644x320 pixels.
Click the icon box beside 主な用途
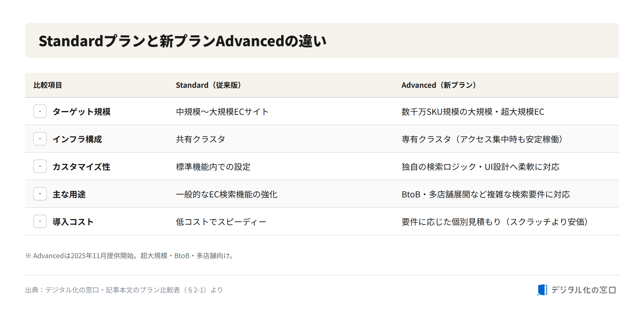pyautogui.click(x=40, y=194)
